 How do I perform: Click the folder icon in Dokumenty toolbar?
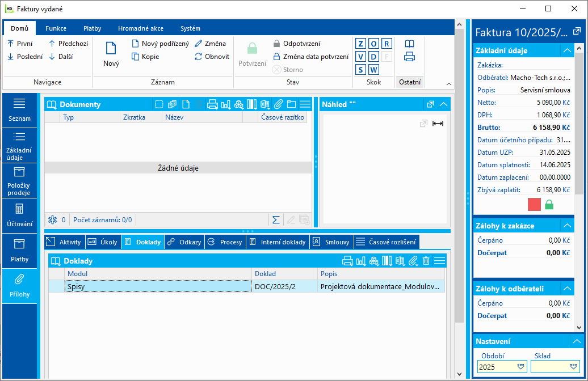coord(291,104)
